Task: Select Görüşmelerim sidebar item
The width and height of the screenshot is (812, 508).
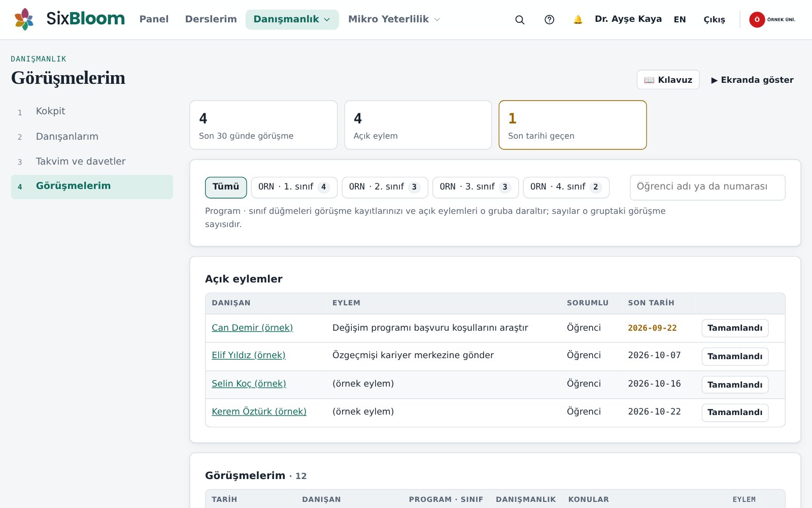Action: point(92,186)
